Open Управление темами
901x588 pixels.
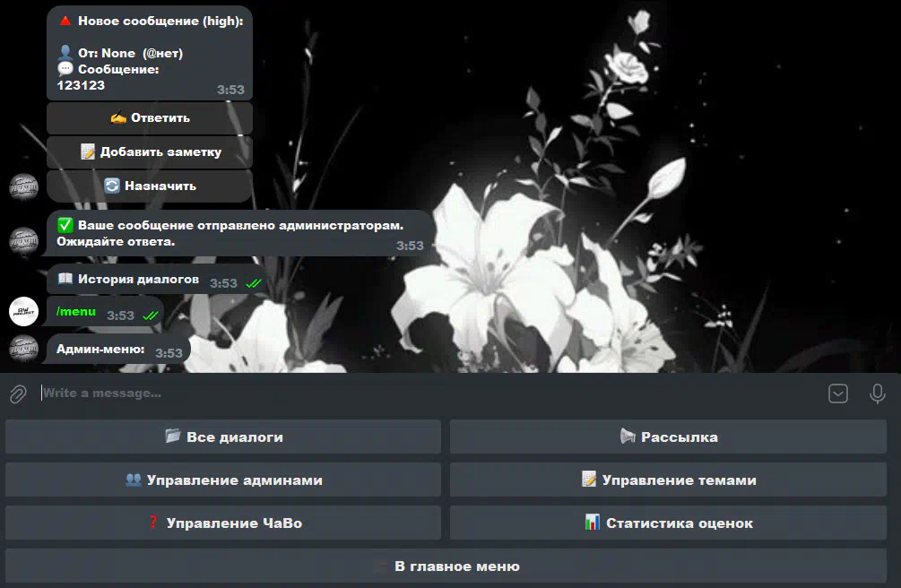coord(668,480)
